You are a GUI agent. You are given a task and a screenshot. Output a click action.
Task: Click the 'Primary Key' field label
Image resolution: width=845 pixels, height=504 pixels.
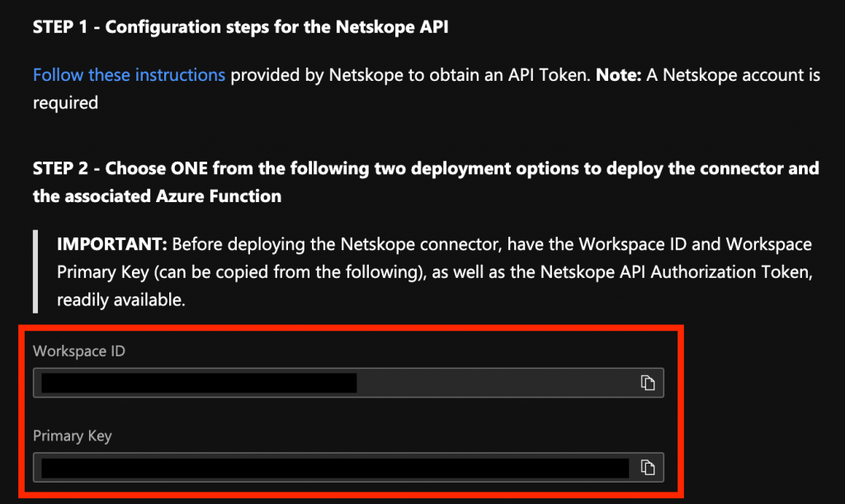click(73, 436)
